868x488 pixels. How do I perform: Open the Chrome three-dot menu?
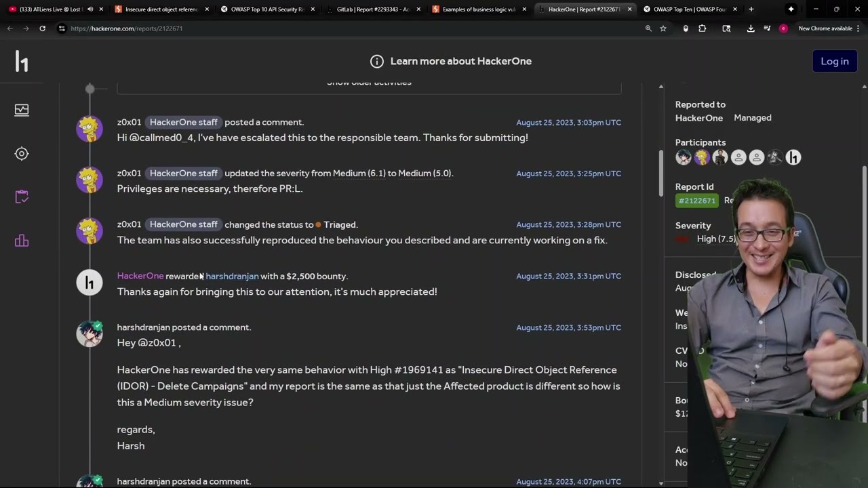click(x=858, y=28)
